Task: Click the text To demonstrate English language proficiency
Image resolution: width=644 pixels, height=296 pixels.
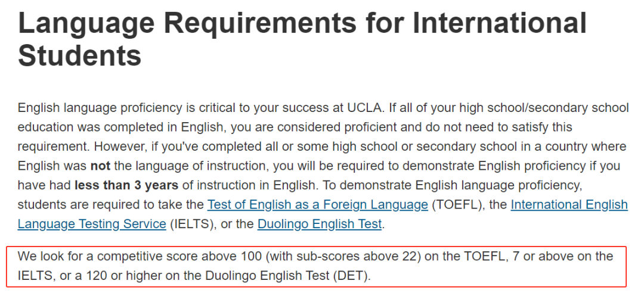Action: point(452,185)
